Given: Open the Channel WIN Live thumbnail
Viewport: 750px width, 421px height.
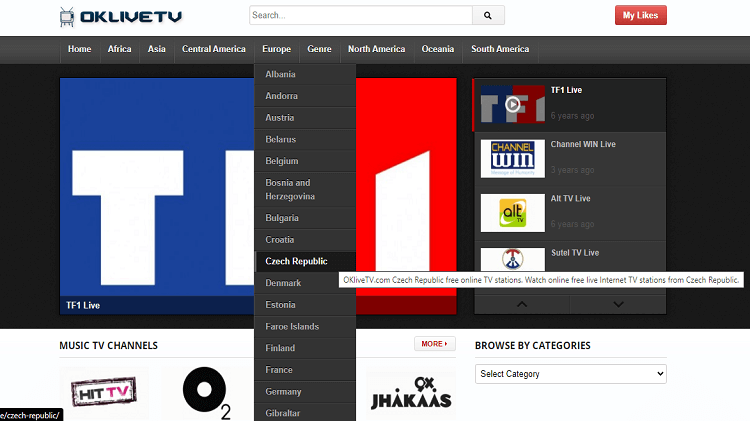Looking at the screenshot, I should pos(513,158).
